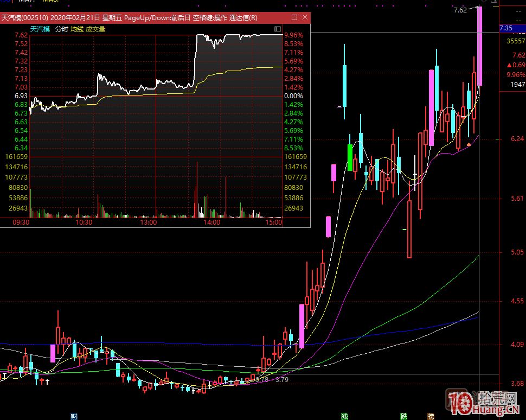Click the green candlestick in the main chart

350,157
